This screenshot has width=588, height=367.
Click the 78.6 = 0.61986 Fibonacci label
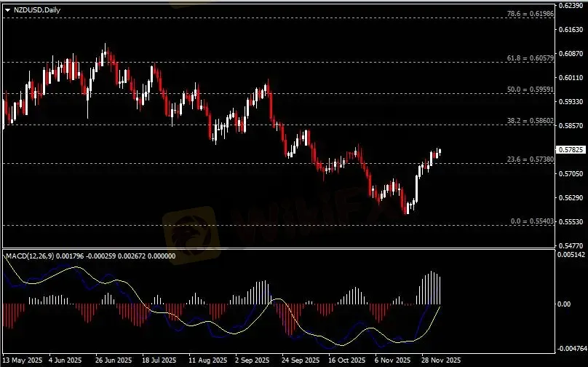point(531,14)
